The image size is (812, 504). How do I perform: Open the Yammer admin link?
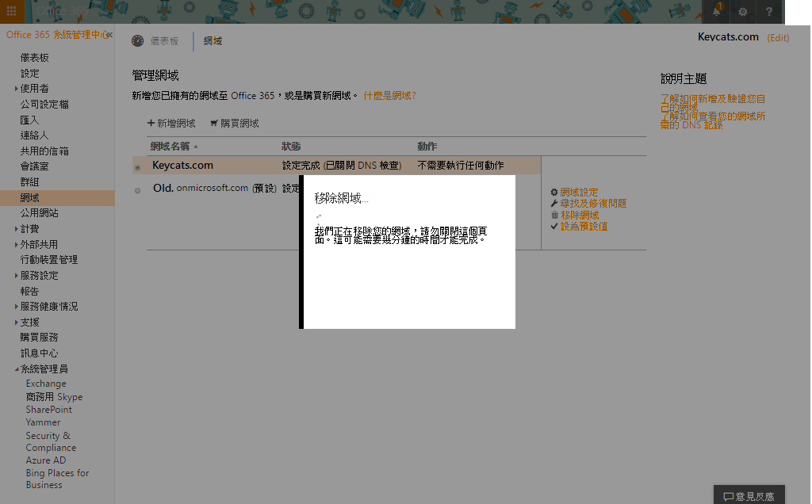[43, 422]
